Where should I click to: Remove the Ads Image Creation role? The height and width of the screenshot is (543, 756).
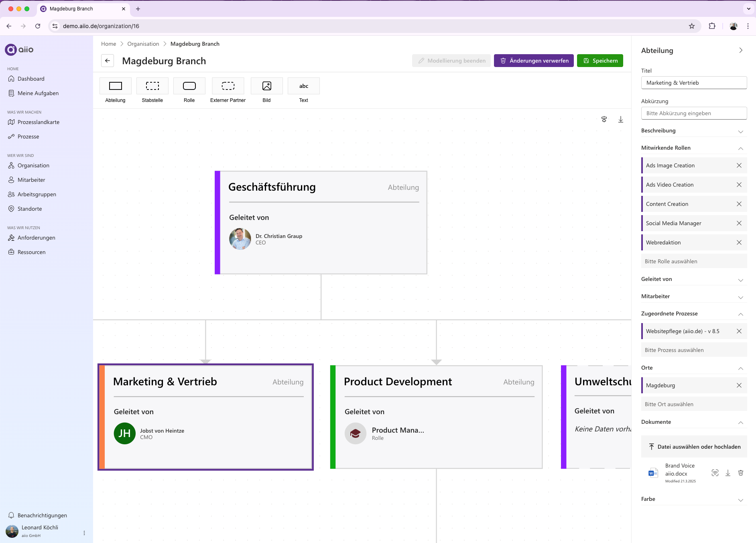click(740, 165)
